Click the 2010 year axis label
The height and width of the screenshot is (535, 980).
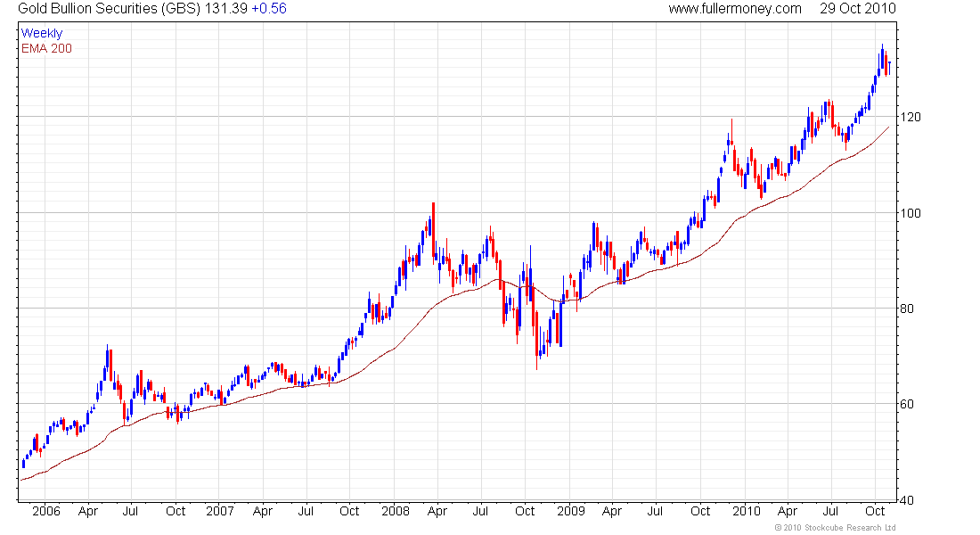click(x=747, y=511)
